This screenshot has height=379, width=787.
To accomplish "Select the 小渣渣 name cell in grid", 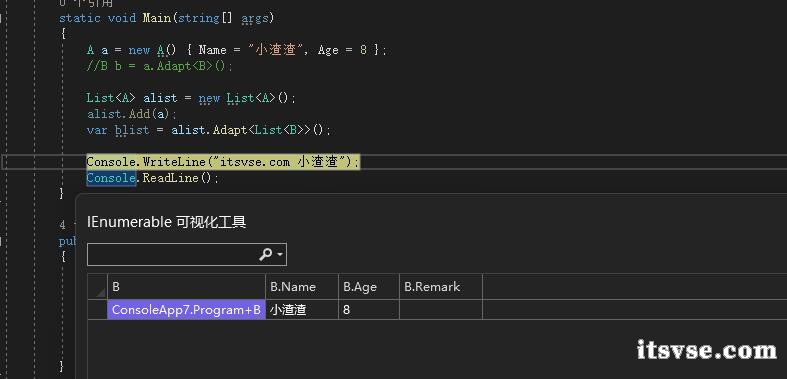I will coord(302,310).
